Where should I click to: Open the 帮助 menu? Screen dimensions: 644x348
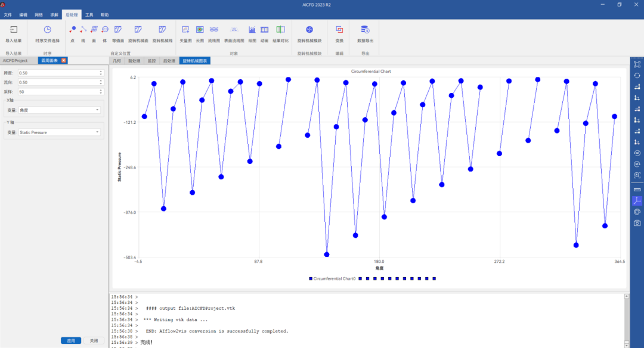(105, 15)
